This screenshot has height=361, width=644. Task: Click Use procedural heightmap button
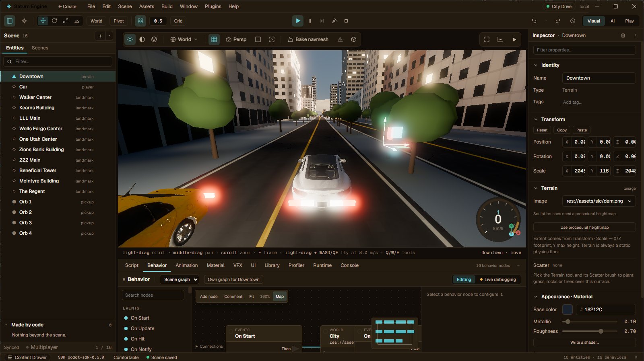coord(584,228)
